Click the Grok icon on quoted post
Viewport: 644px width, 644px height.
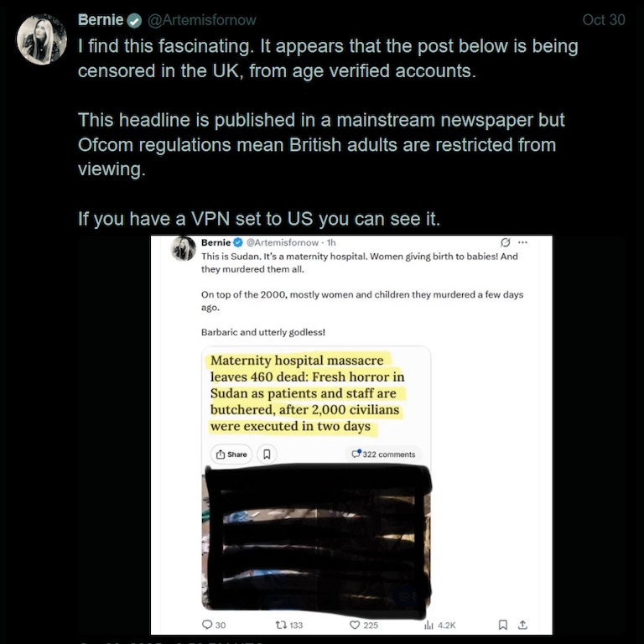505,242
